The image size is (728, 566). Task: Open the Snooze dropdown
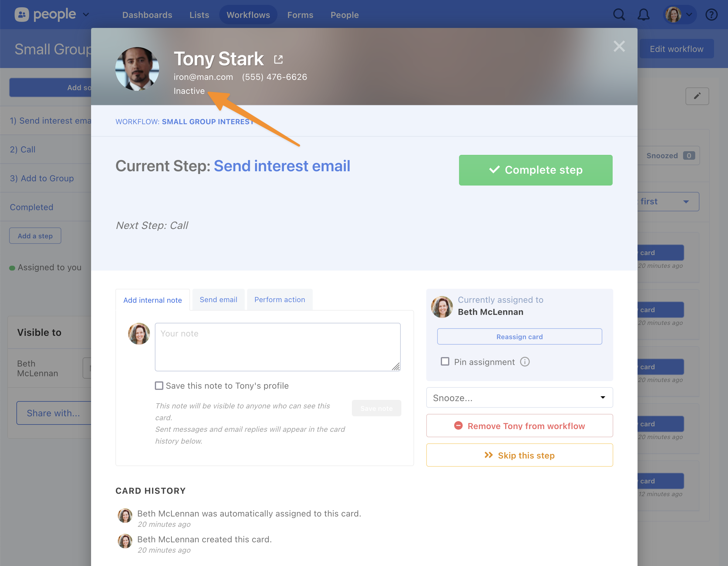point(519,397)
